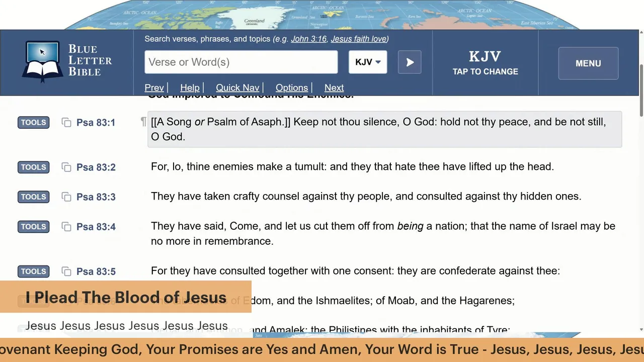Run search with the play arrow button
Screen dimensions: 644x362
click(x=410, y=62)
